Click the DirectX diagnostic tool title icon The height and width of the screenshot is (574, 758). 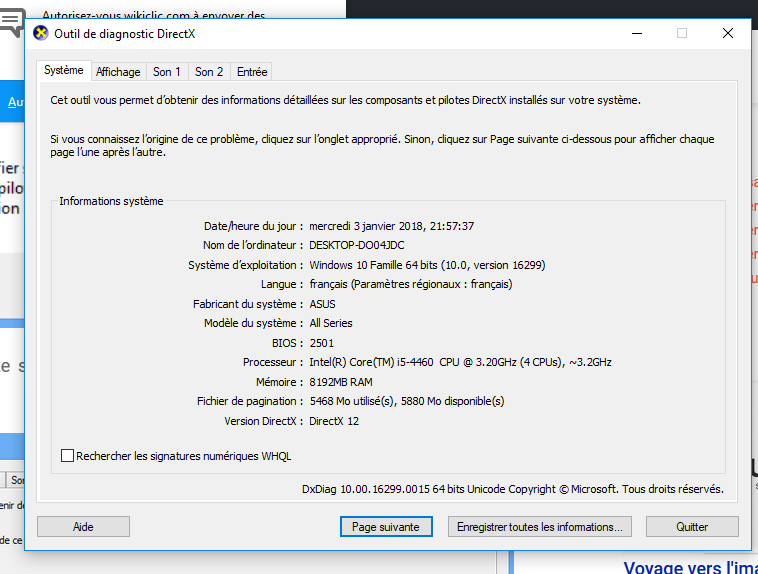41,33
